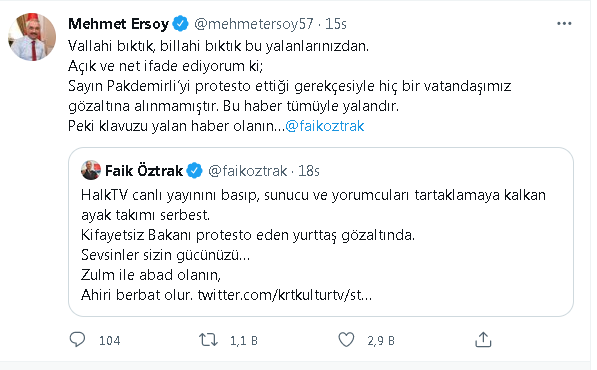
Task: Click Mehmet Ersoy's verified badge
Action: coord(180,24)
